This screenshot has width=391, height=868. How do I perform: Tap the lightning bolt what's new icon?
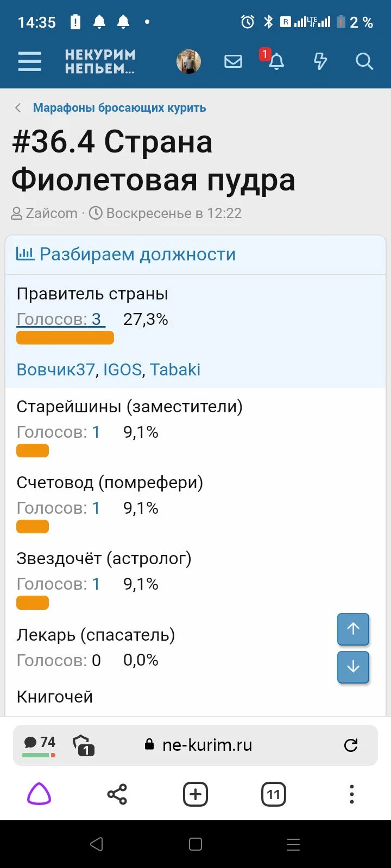(x=320, y=61)
